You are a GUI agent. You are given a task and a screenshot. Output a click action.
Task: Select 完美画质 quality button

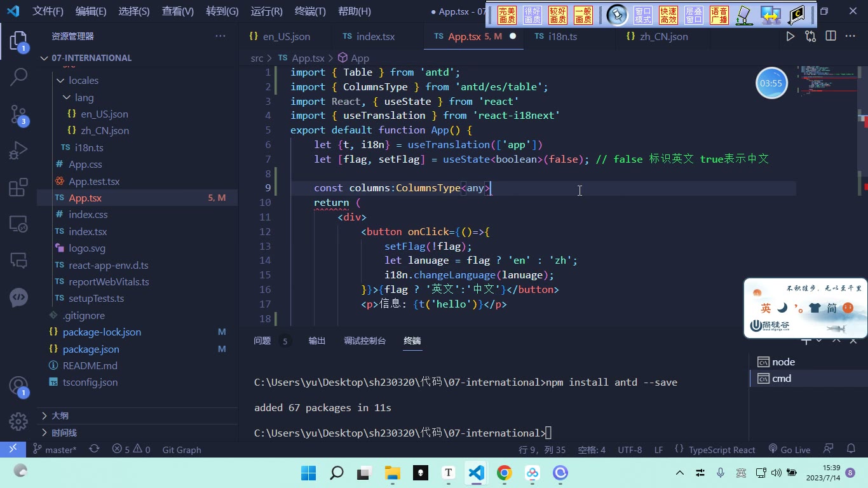coord(507,15)
